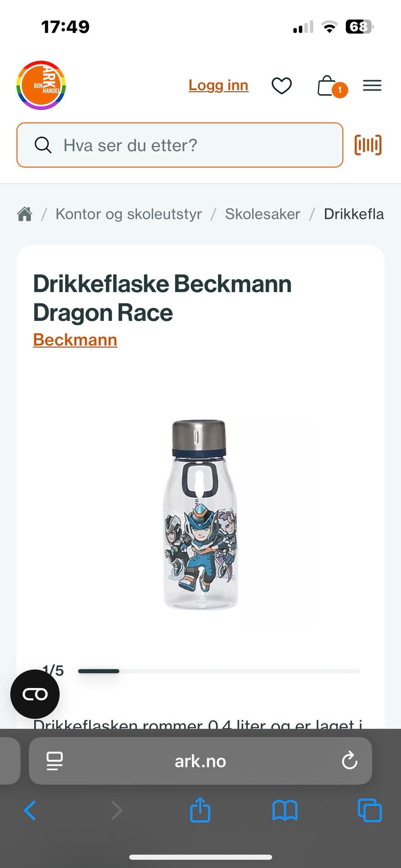
Task: Open Skolesaker breadcrumb
Action: [x=263, y=214]
